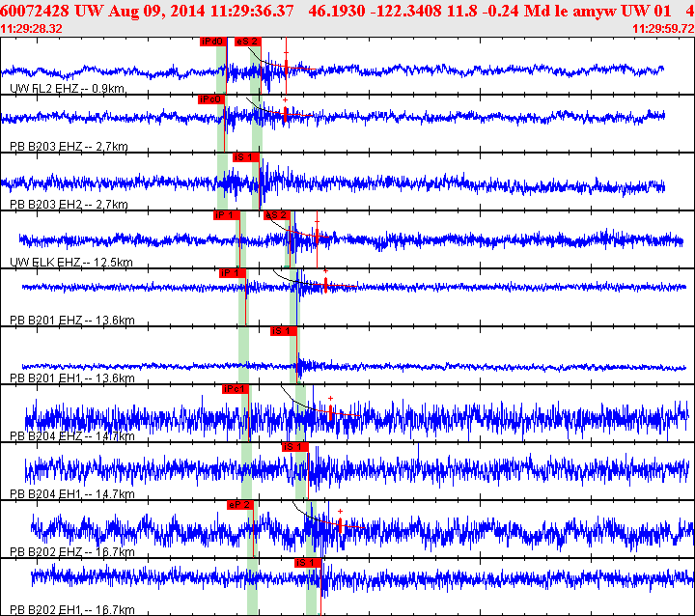
Task: Click the red plus marker on PB B202 EHZ
Action: (340, 512)
